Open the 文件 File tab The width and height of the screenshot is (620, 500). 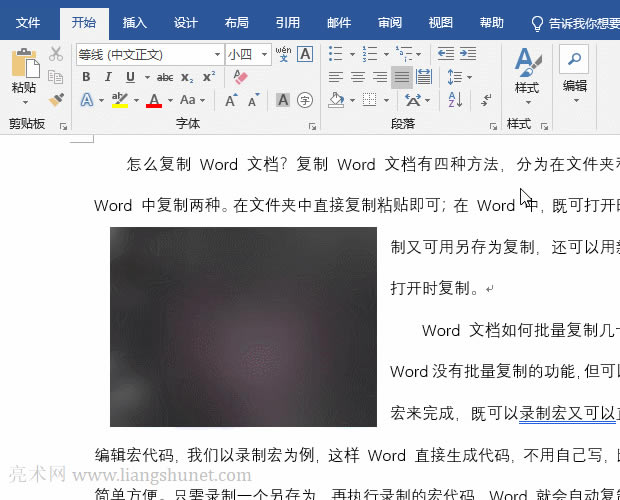point(28,23)
